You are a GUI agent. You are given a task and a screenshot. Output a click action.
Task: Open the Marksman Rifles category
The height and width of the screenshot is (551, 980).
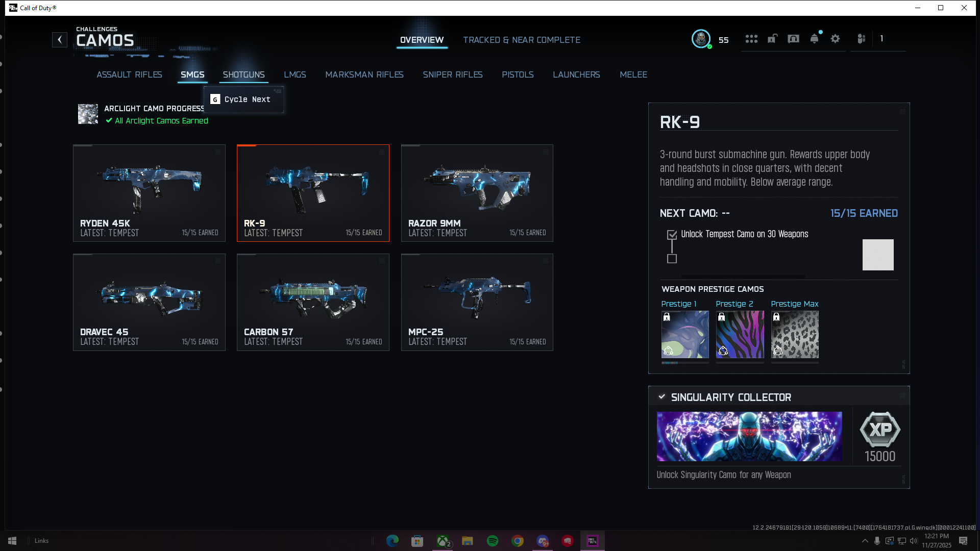point(364,74)
